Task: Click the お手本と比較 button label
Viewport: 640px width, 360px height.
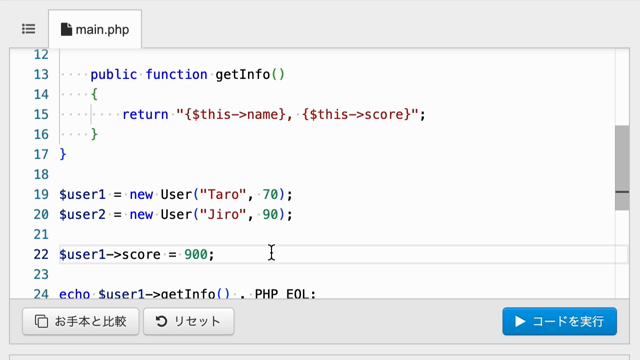Action: point(90,321)
